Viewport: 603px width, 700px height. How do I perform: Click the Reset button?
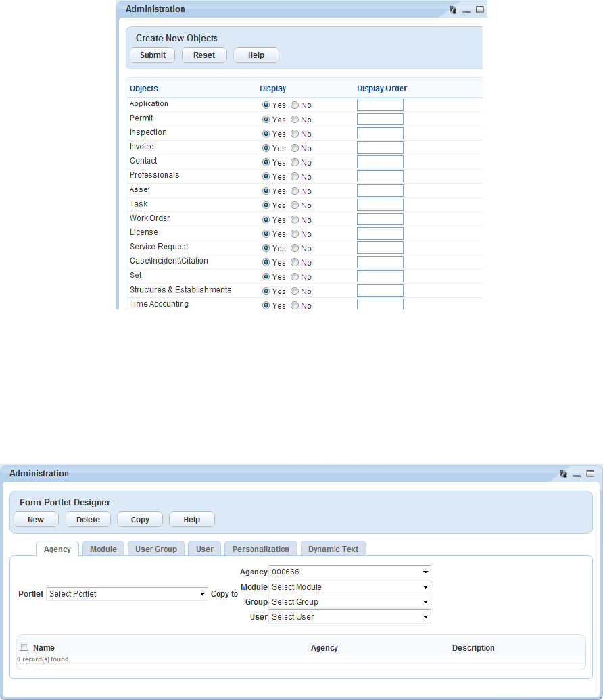pyautogui.click(x=204, y=55)
